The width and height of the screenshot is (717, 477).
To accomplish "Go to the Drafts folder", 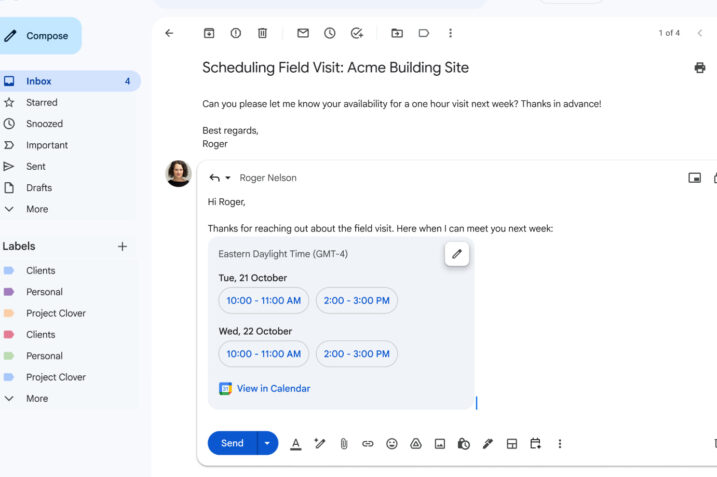I will pyautogui.click(x=39, y=188).
